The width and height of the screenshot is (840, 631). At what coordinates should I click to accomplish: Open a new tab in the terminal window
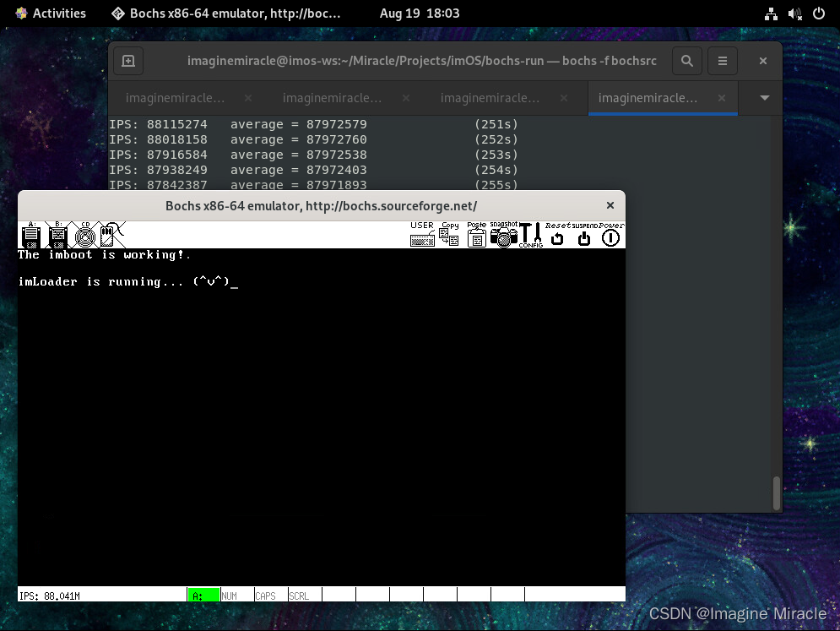128,61
